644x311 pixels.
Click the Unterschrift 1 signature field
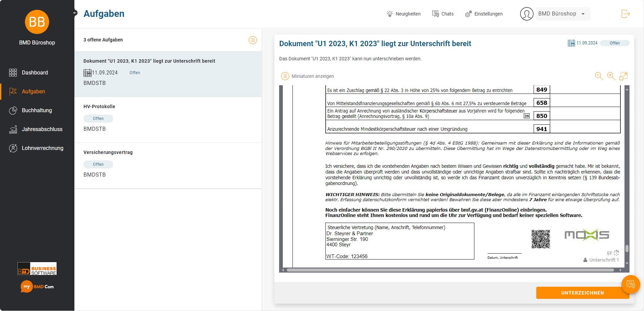tap(601, 260)
